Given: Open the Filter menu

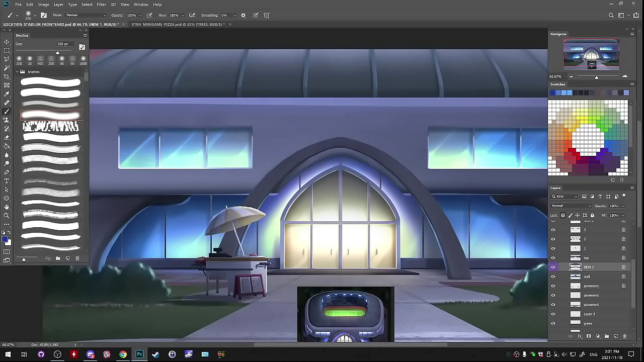Looking at the screenshot, I should pyautogui.click(x=101, y=5).
